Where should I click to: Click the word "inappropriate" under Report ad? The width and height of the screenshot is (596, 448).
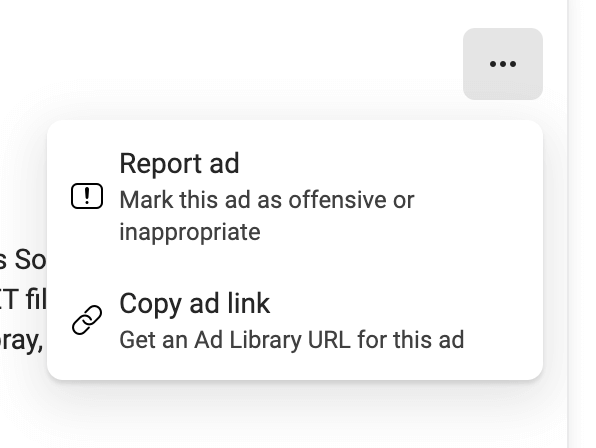[x=190, y=232]
